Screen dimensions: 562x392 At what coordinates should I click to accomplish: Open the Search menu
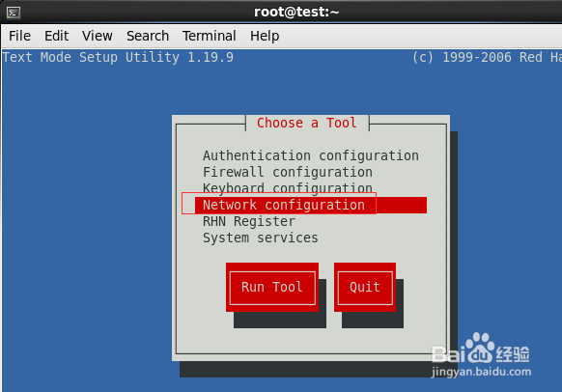tap(148, 36)
